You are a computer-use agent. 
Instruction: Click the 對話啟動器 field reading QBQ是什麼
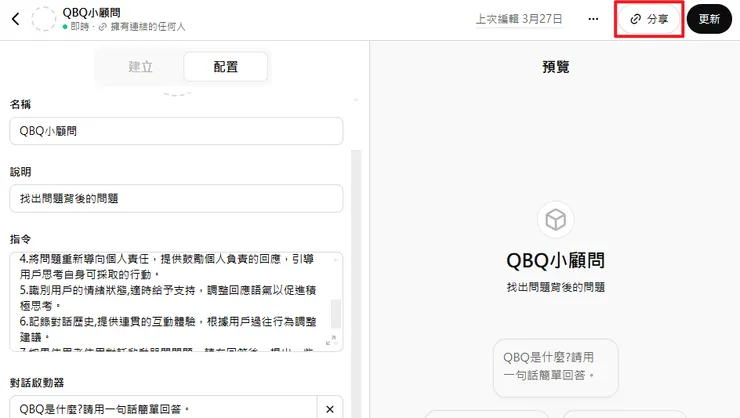pyautogui.click(x=163, y=408)
